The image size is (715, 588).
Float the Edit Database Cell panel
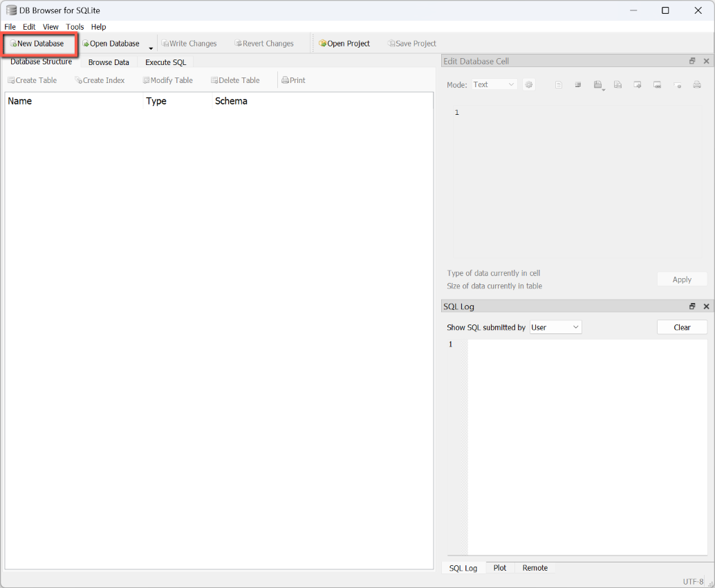coord(692,62)
